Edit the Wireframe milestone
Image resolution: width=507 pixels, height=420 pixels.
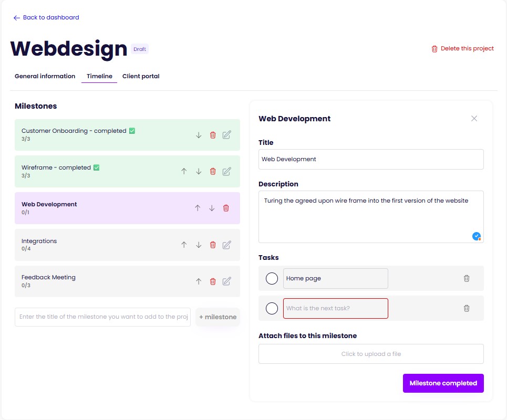click(226, 171)
